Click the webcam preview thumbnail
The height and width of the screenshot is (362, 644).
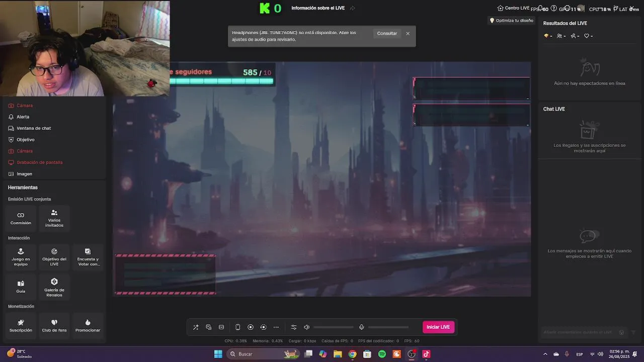(x=85, y=48)
